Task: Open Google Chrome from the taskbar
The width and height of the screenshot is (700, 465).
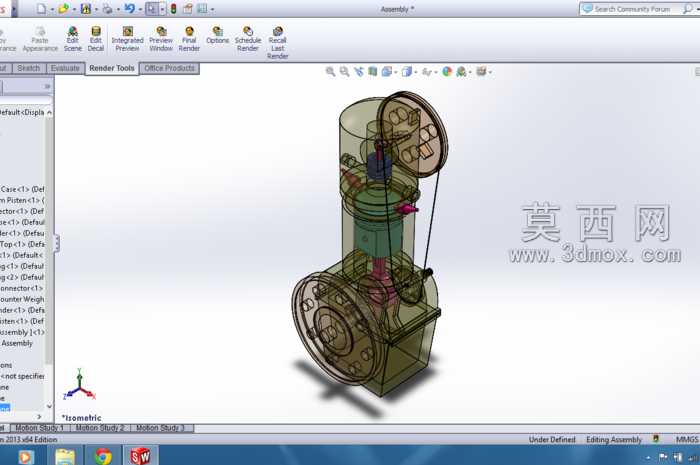Action: click(103, 457)
